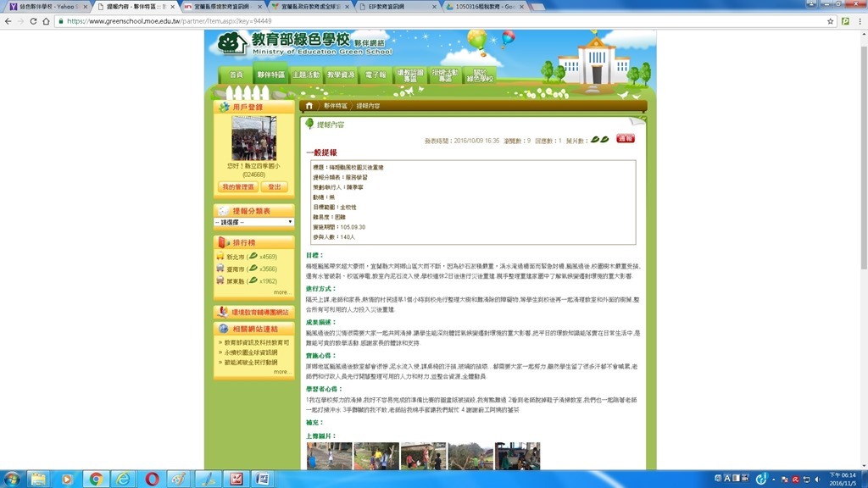This screenshot has height=488, width=868.
Task: Open the Chrome menu (three dots)
Action: click(x=860, y=21)
